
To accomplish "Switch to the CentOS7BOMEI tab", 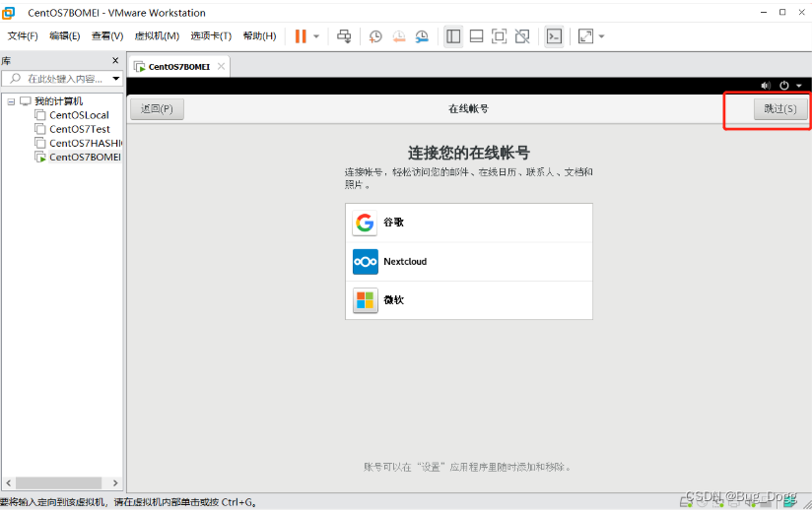I will (178, 67).
